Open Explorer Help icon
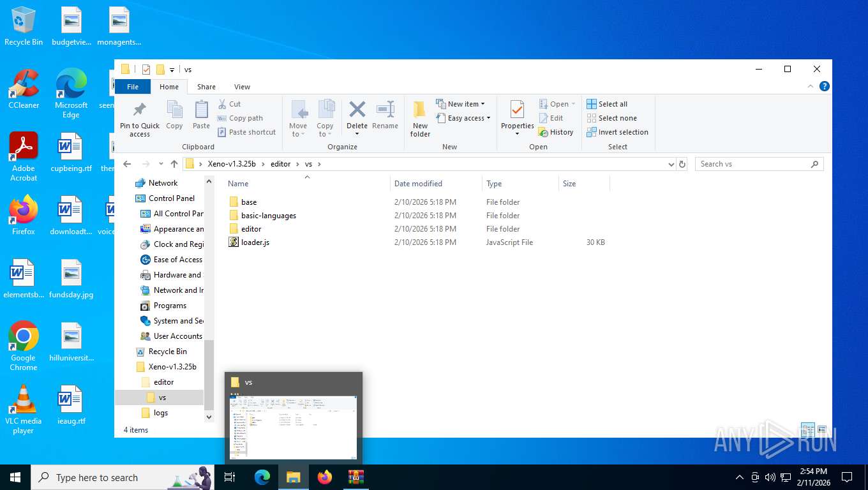 tap(824, 86)
